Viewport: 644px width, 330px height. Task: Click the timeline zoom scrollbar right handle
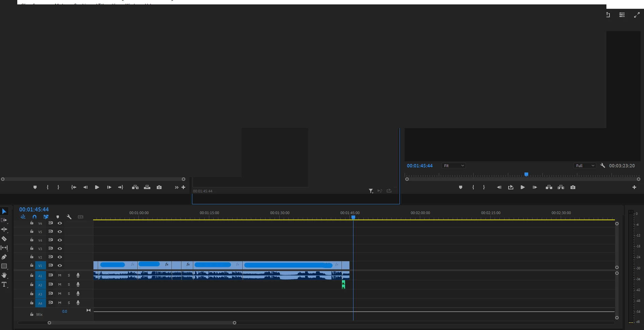(x=234, y=323)
